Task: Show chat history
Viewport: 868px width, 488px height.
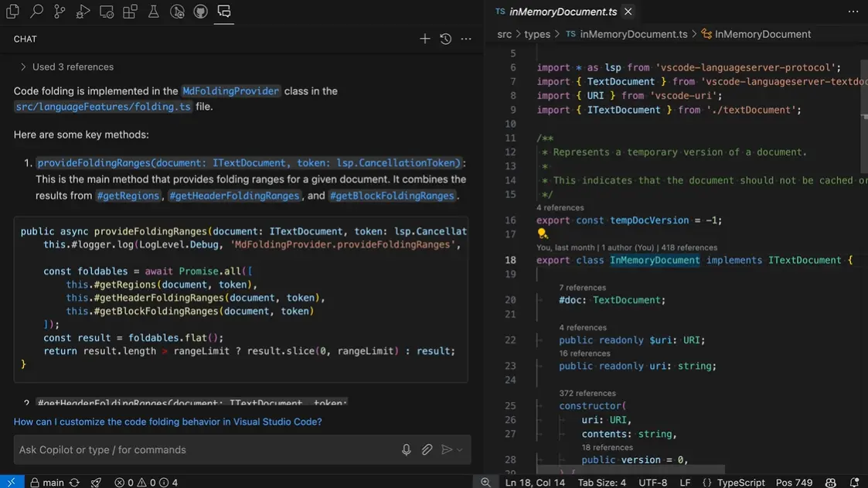Action: tap(446, 39)
